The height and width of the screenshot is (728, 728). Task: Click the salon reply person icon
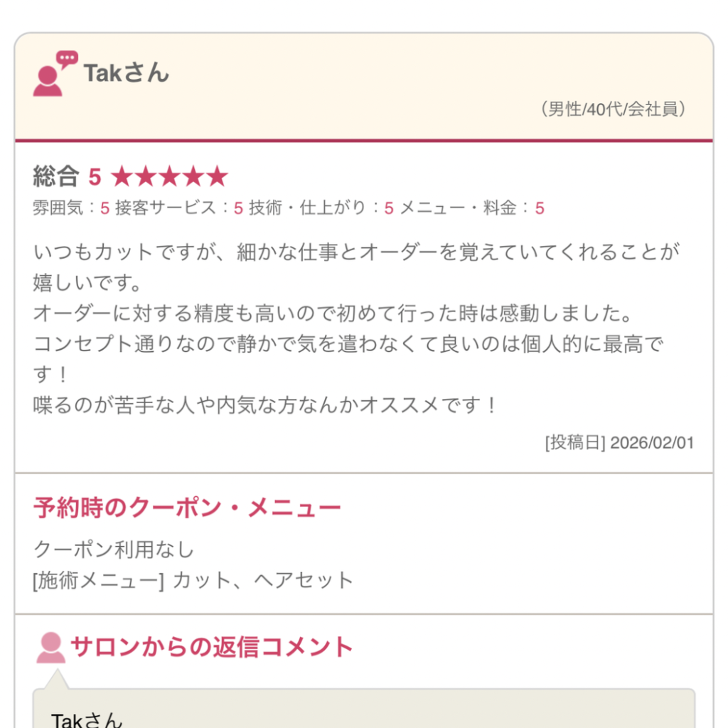pos(50,648)
